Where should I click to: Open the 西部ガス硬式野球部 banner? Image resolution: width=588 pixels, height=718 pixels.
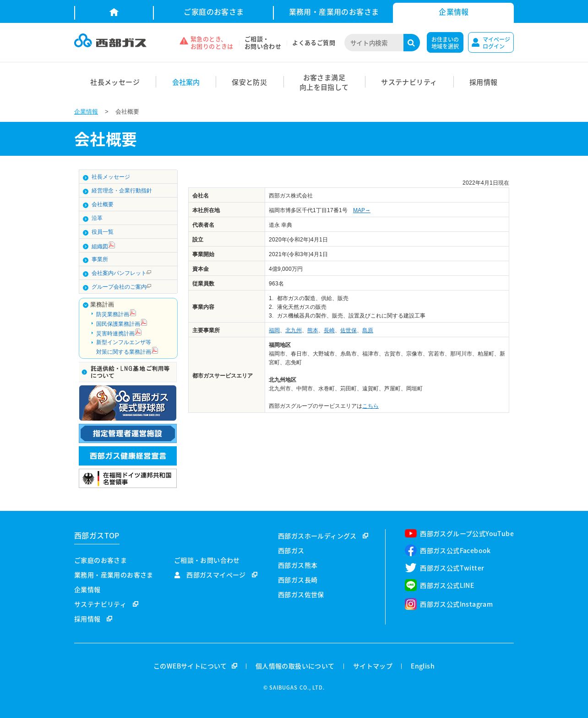click(128, 403)
